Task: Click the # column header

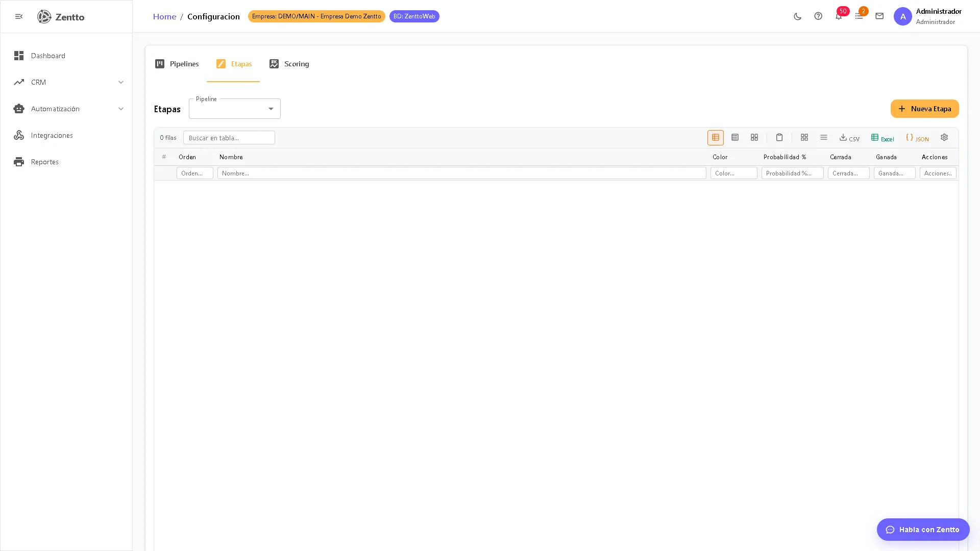Action: [164, 157]
